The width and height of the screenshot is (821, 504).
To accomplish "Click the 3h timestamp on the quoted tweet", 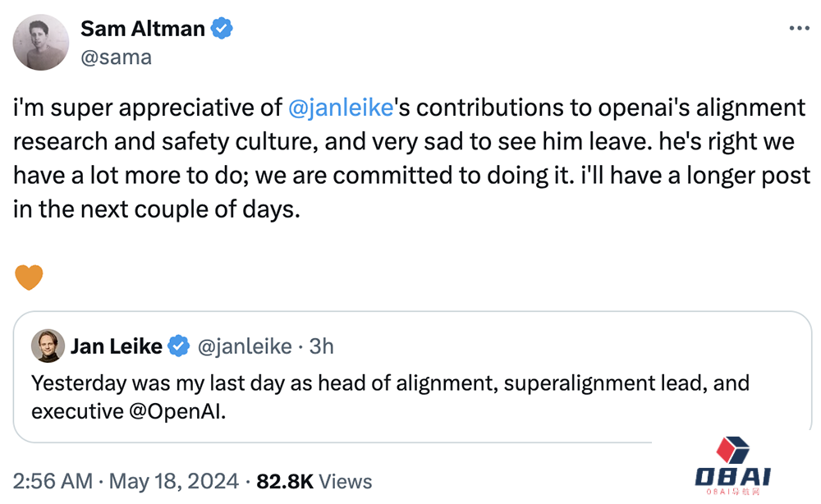I will 322,346.
